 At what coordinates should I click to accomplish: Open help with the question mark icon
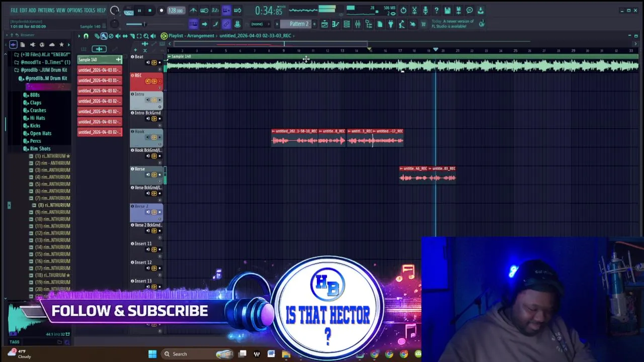pyautogui.click(x=436, y=11)
